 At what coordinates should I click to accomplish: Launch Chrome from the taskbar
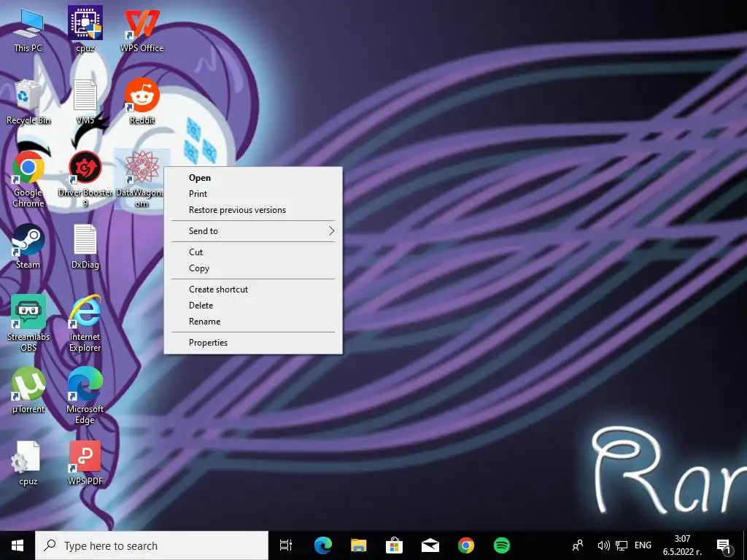coord(466,545)
